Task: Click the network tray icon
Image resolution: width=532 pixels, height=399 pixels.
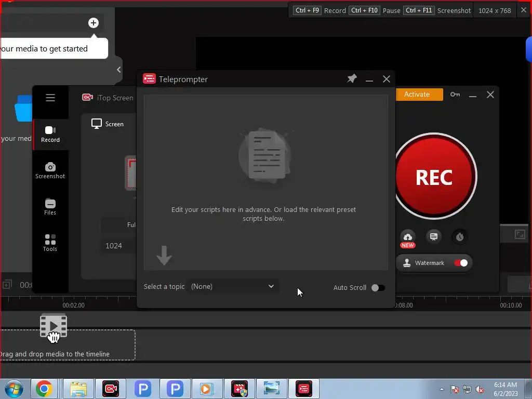Action: 467,390
